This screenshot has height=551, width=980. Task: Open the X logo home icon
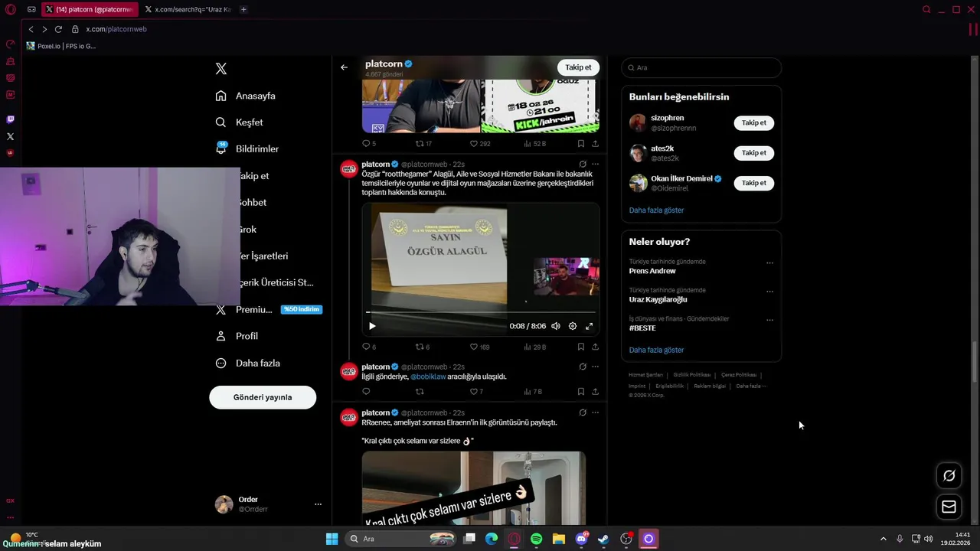221,69
